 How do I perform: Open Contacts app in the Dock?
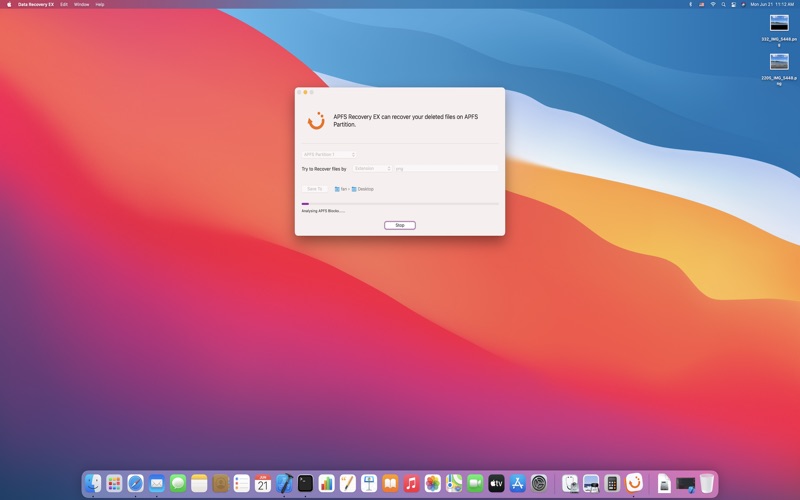[x=220, y=483]
